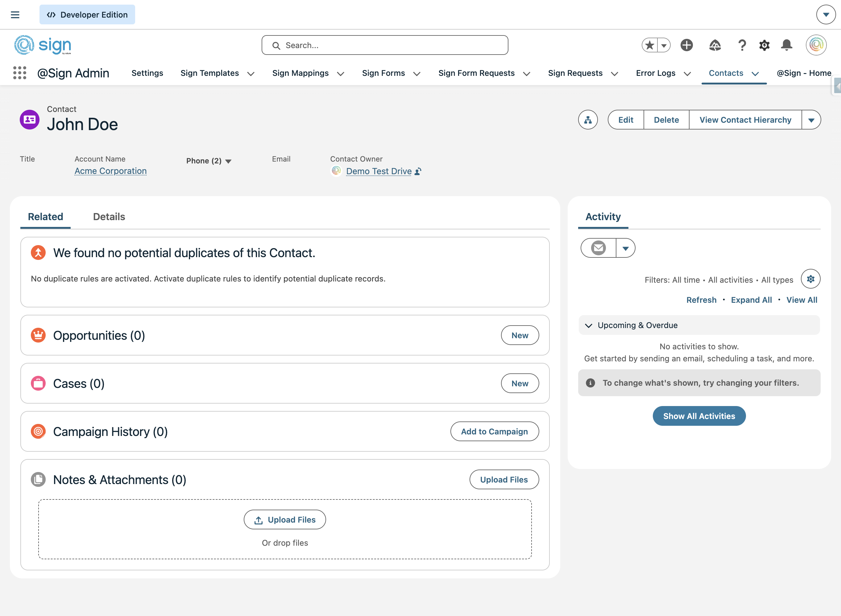Open the Trailhead guidance icon
This screenshot has height=616, width=841.
pyautogui.click(x=715, y=45)
